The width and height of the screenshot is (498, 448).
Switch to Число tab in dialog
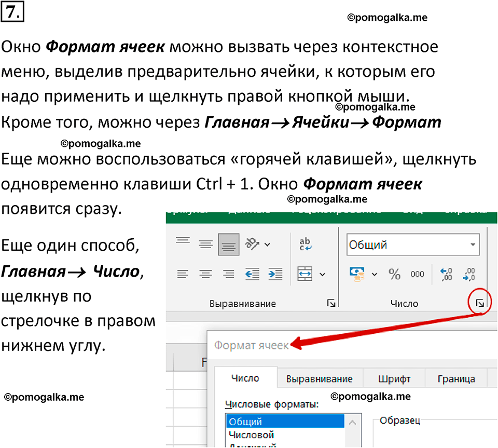coord(245,378)
